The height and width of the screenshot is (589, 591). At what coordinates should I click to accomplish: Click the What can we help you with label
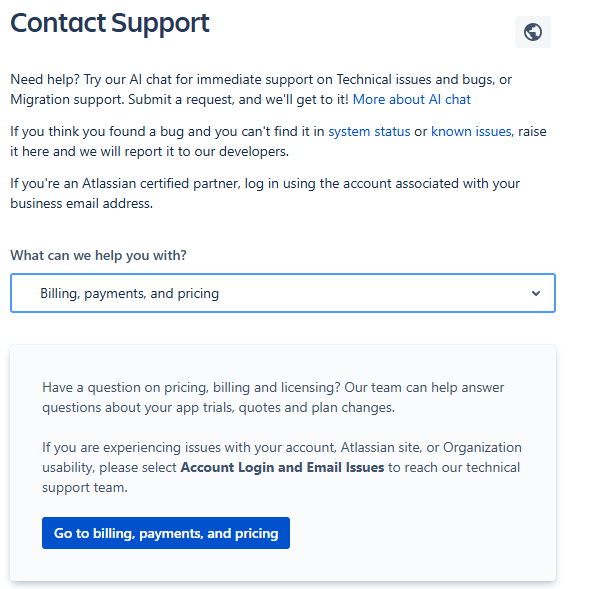98,255
